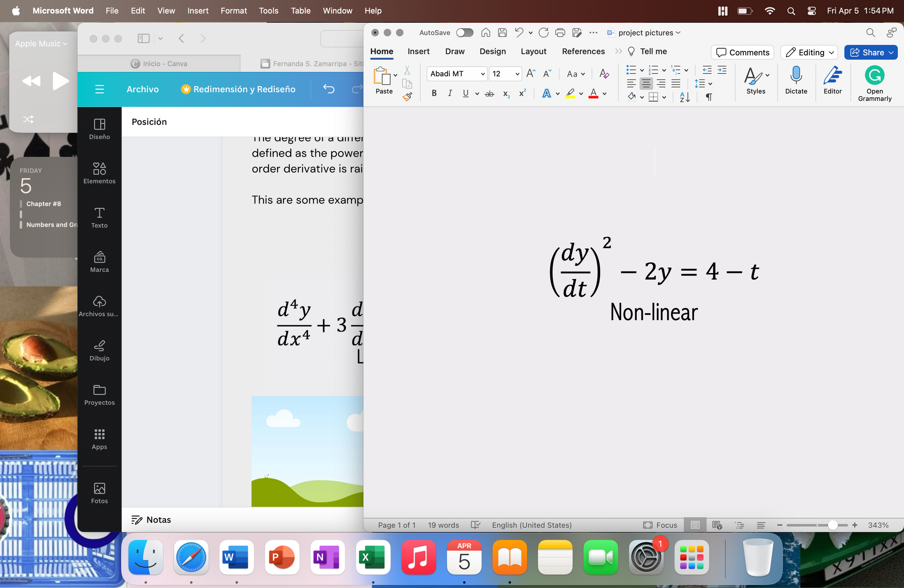Click Open Grammarly icon
Viewport: 904px width, 588px height.
(874, 76)
